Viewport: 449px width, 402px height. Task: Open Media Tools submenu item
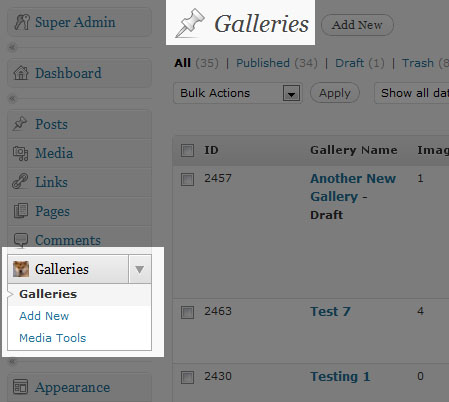[53, 338]
